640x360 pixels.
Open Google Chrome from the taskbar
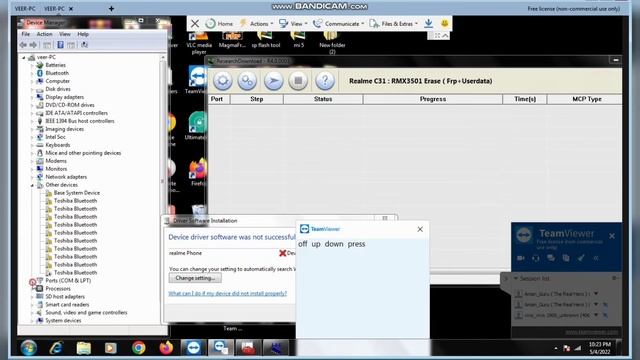[139, 348]
